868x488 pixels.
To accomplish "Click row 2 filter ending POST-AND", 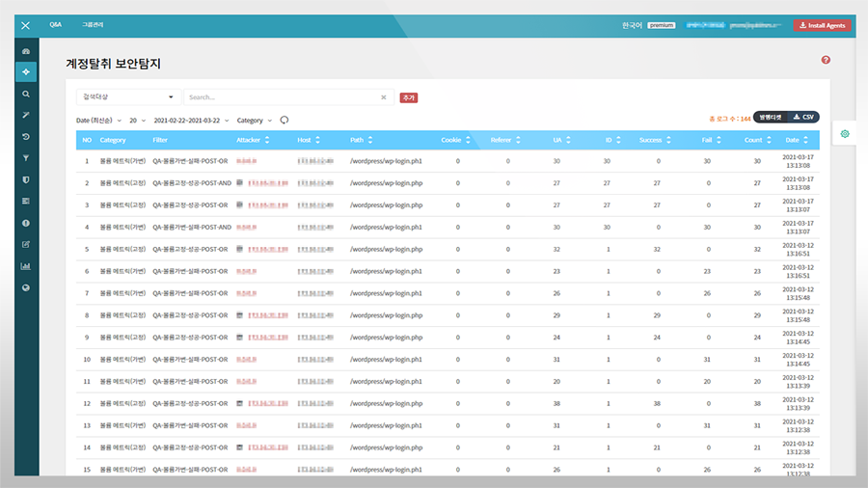I will [192, 183].
